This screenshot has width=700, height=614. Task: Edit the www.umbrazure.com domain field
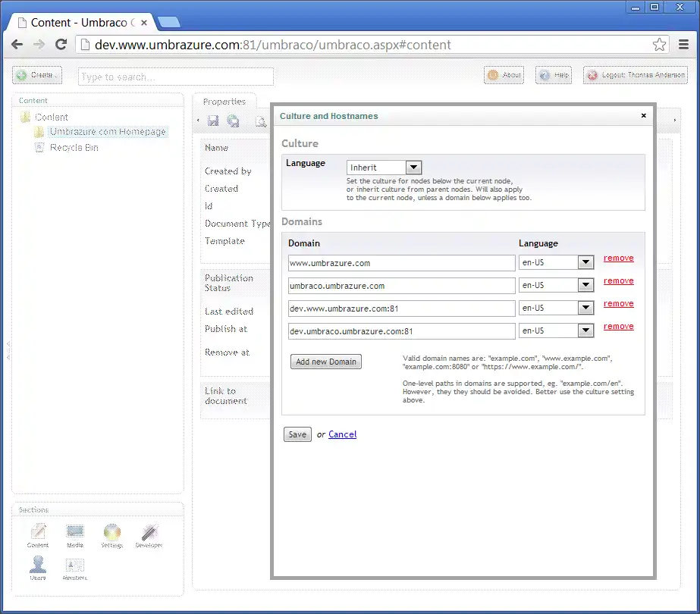(401, 263)
